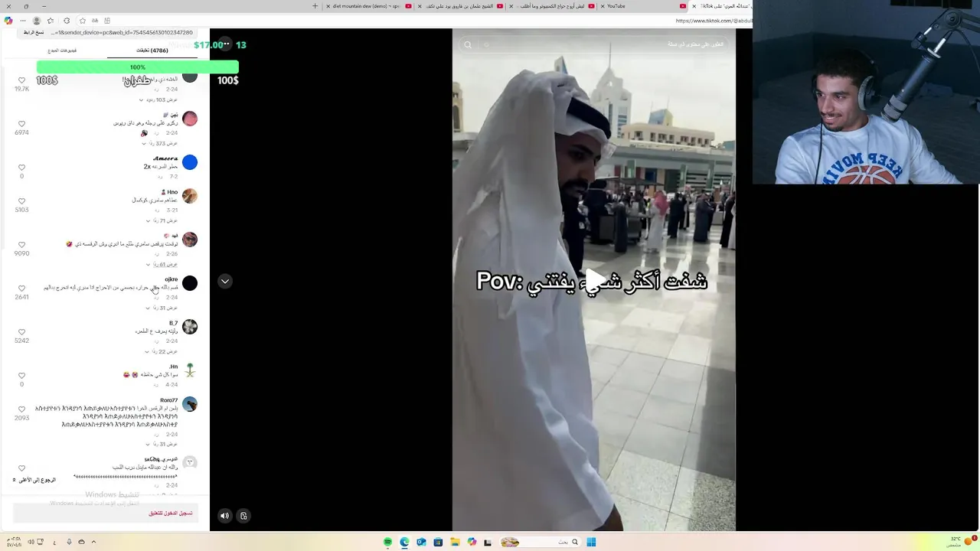Open Hno's profile avatar
This screenshot has height=551, width=980.
point(190,196)
